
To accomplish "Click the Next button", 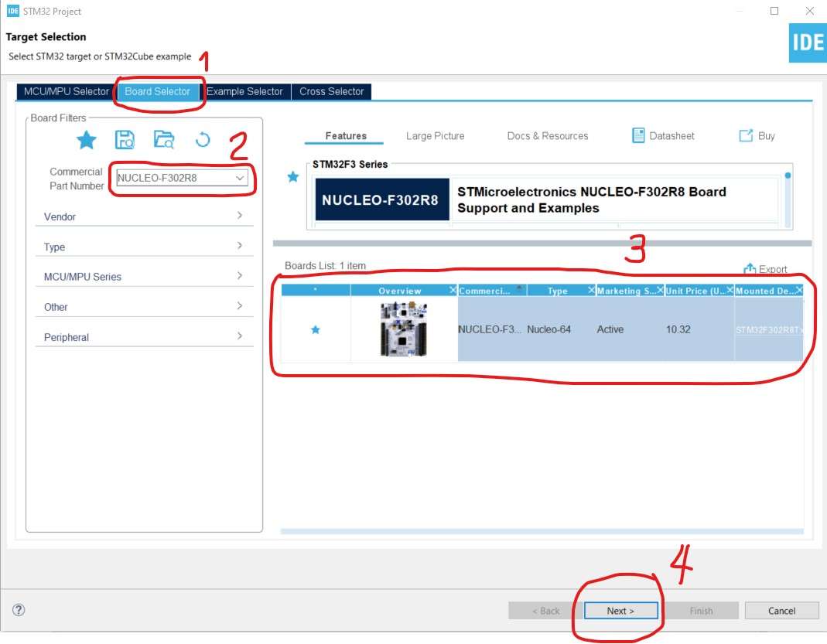I will tap(620, 611).
